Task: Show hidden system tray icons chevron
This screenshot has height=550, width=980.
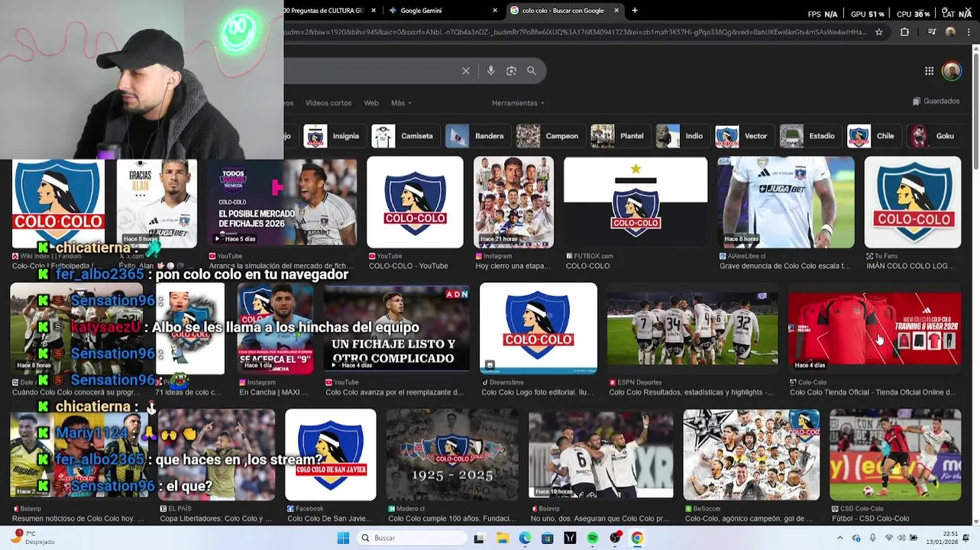Action: [x=841, y=538]
